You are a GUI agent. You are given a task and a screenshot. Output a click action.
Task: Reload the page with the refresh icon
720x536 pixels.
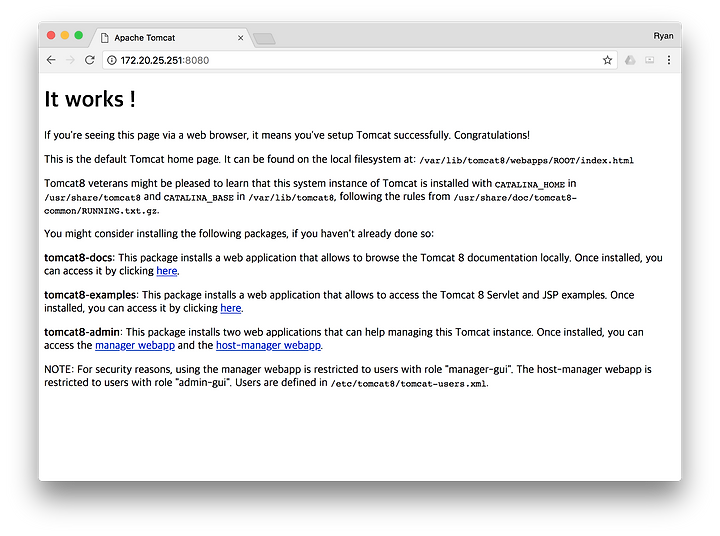tap(90, 60)
